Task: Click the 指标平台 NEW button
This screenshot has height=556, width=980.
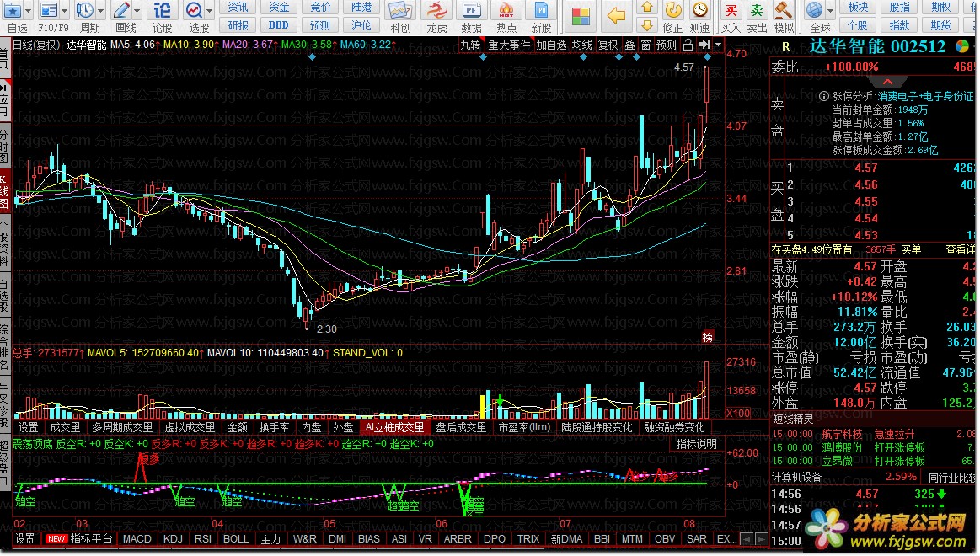Action: tap(80, 539)
